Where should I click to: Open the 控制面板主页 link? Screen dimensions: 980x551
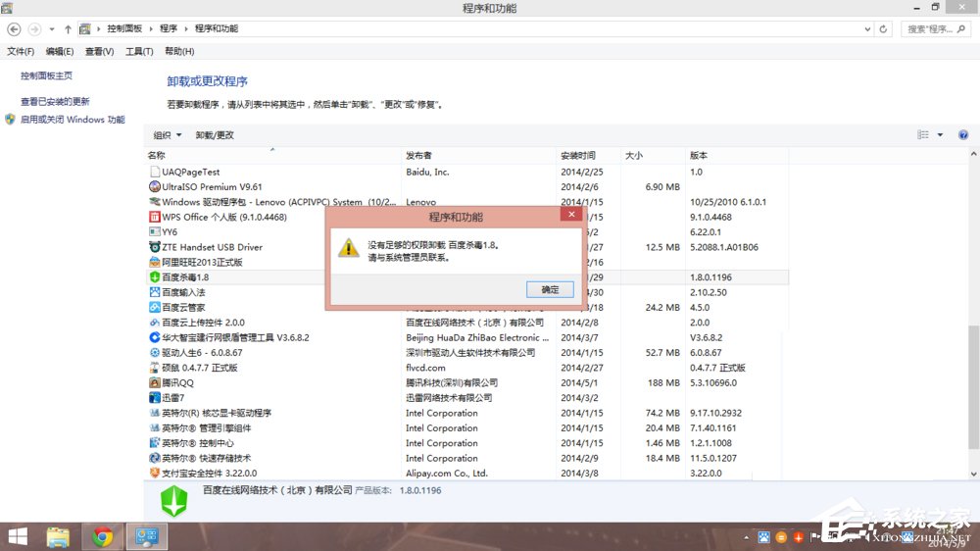[x=46, y=75]
